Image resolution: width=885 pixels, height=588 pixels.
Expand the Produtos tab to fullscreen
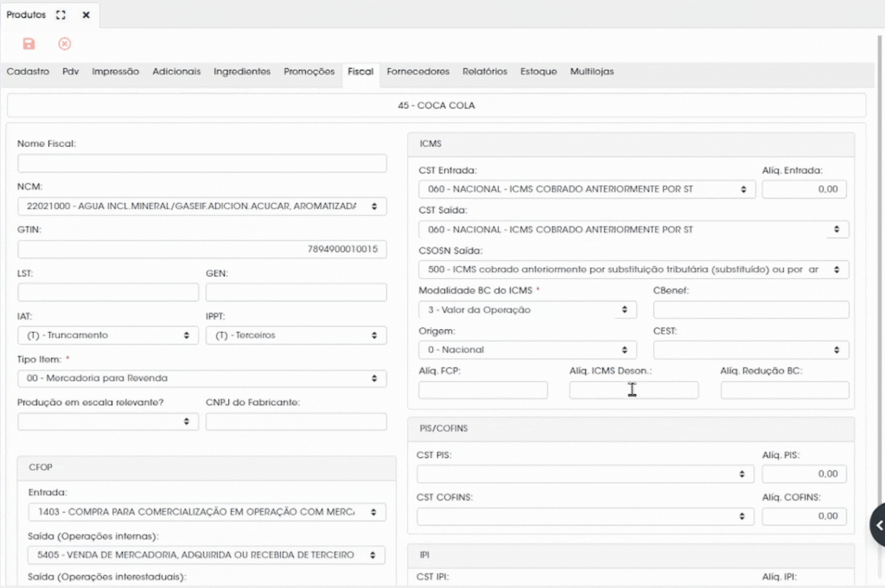61,15
